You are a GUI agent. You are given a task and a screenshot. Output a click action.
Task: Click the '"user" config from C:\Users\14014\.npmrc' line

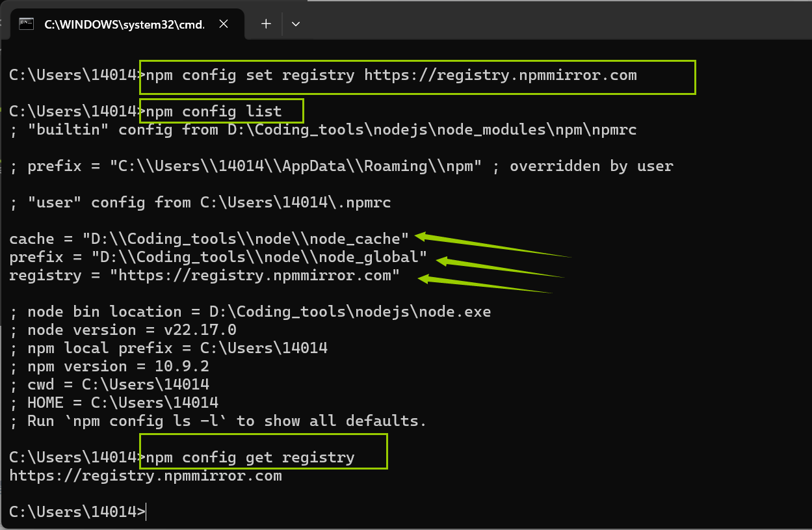[x=200, y=202]
